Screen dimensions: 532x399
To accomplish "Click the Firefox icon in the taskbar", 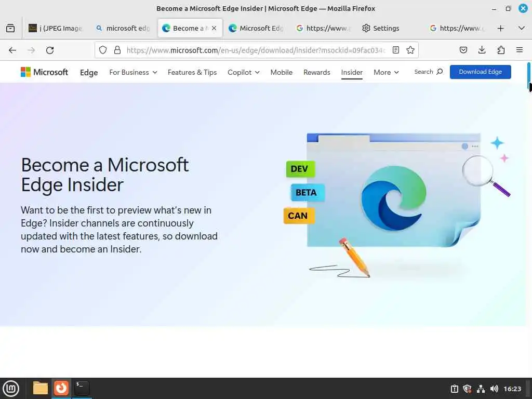I will point(61,388).
